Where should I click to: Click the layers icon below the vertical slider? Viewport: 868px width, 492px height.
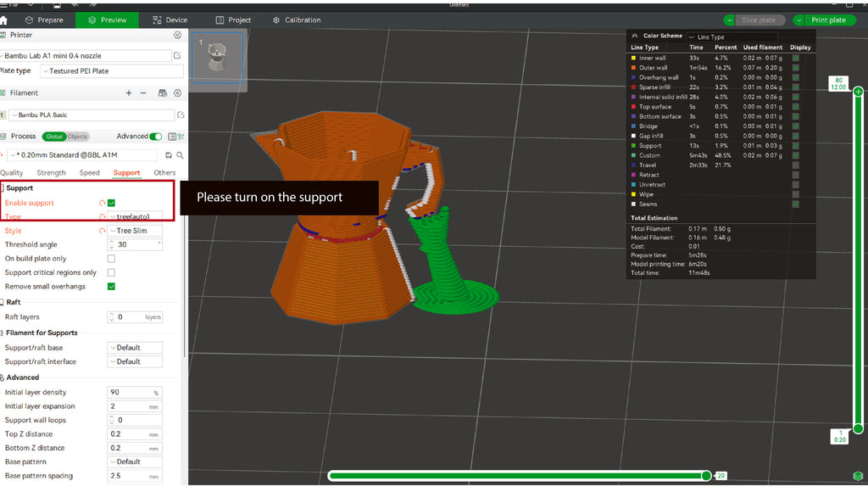coord(858,476)
